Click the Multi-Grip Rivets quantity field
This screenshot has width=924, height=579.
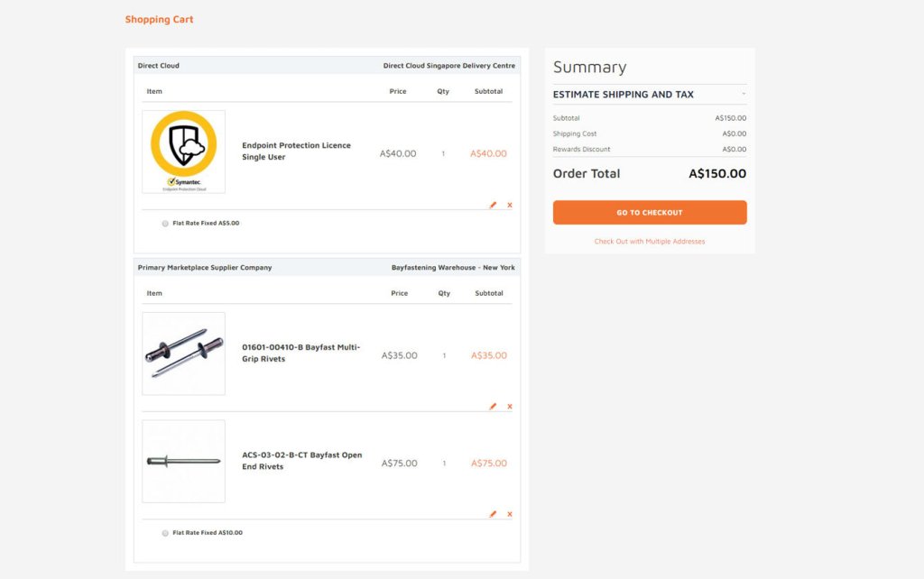pyautogui.click(x=444, y=355)
